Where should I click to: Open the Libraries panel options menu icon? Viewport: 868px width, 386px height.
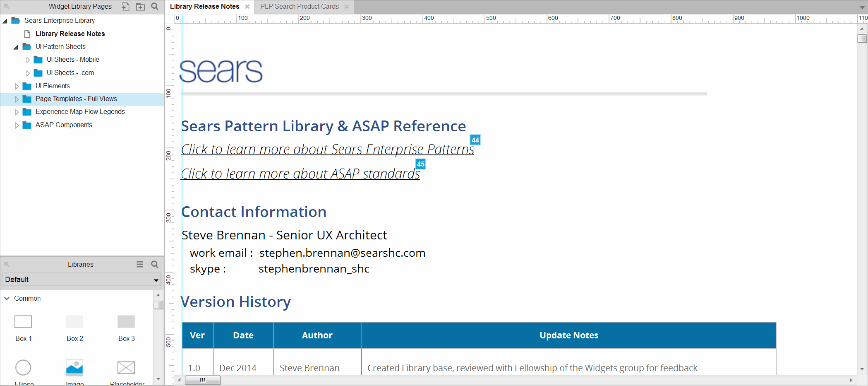(140, 264)
